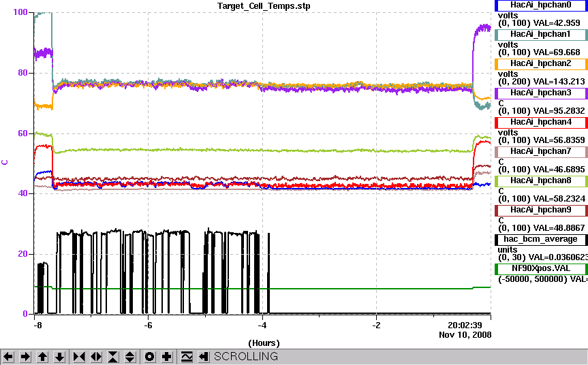Click the (Hours) x-axis label
Viewport: 588px width, 365px height.
(x=264, y=343)
